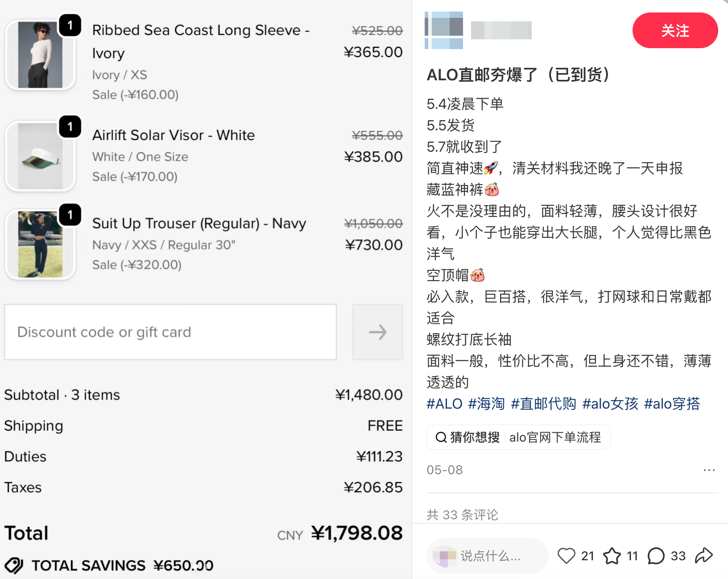
Task: Open the Ribbed Sea Coast Long Sleeve thumbnail
Action: 40,55
